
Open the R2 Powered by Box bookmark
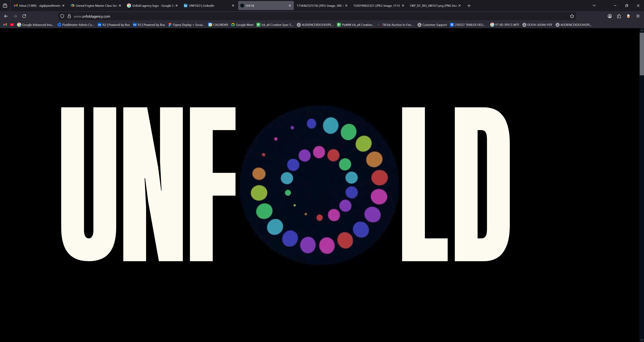pos(114,25)
